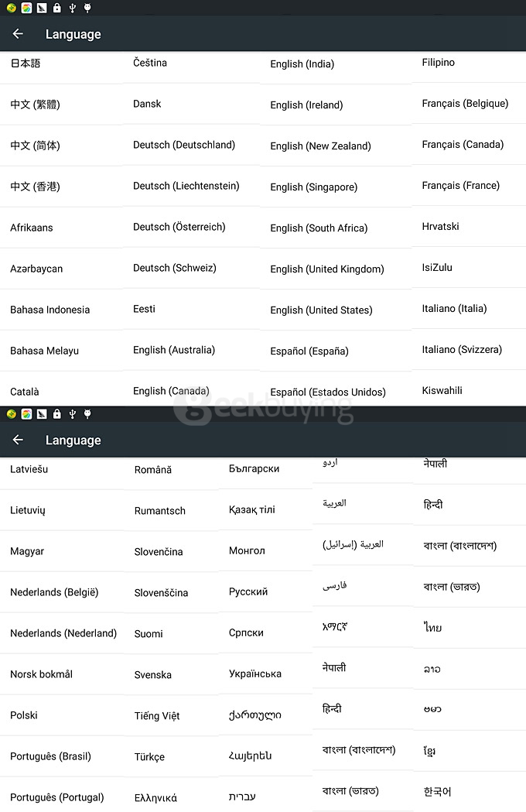Select English (United States) language
This screenshot has width=526, height=812.
(x=321, y=310)
